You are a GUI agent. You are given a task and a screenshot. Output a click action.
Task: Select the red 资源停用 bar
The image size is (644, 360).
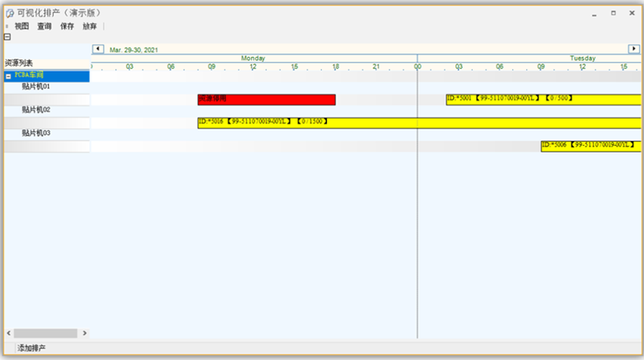[x=266, y=100]
